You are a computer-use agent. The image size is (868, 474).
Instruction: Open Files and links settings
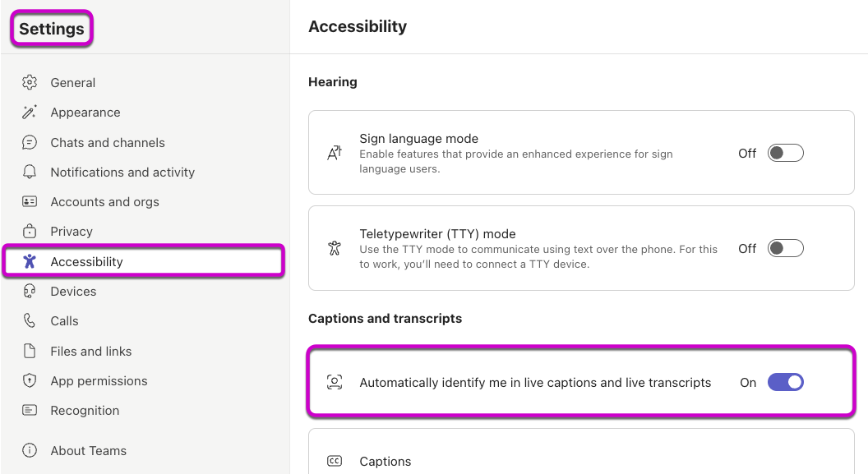(90, 351)
